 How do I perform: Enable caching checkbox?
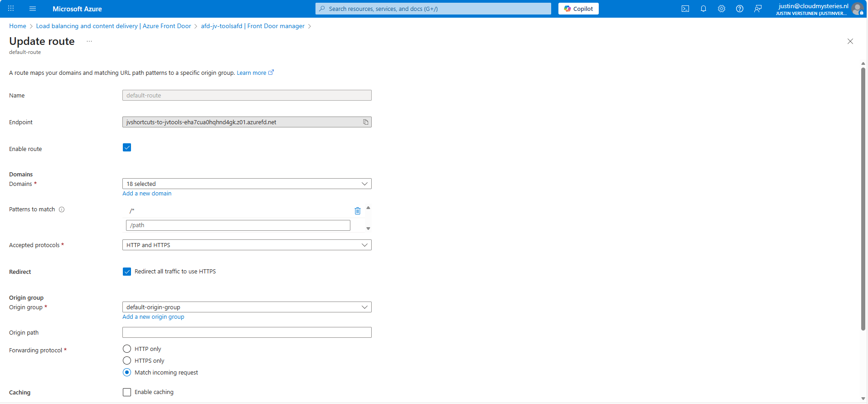click(127, 392)
